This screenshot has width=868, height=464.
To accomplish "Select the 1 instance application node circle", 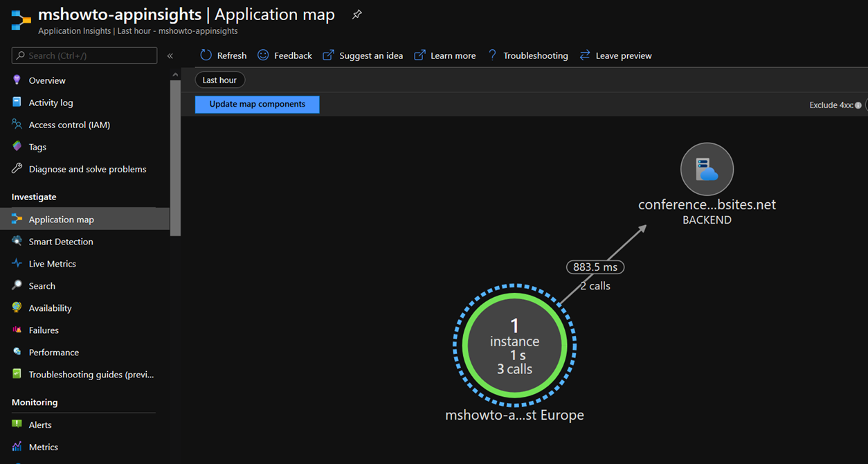I will tap(514, 345).
